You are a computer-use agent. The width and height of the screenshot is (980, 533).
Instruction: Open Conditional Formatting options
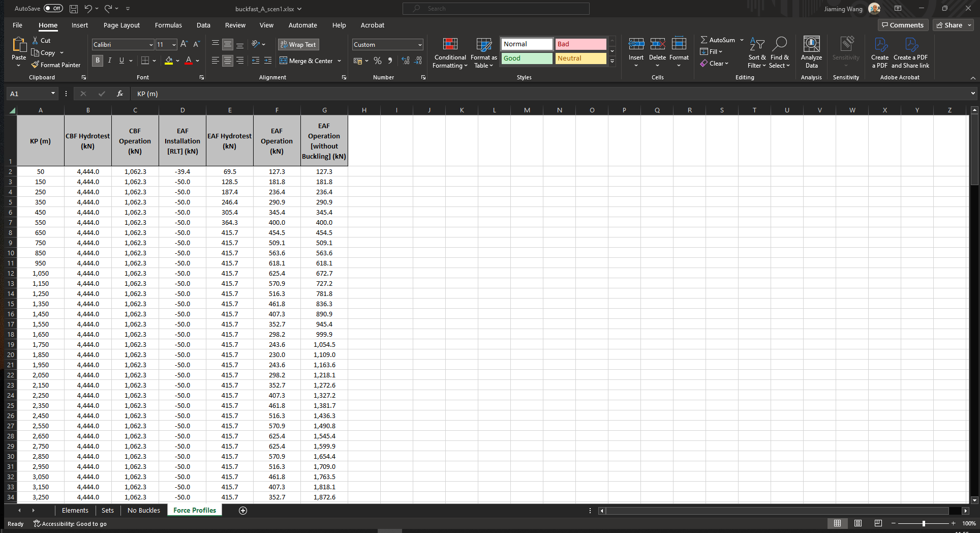click(x=449, y=53)
